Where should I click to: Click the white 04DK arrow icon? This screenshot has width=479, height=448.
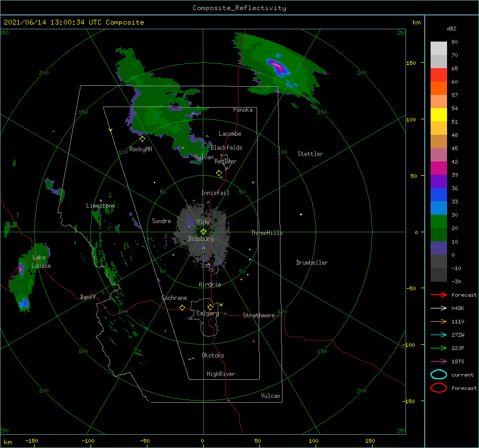pyautogui.click(x=439, y=308)
